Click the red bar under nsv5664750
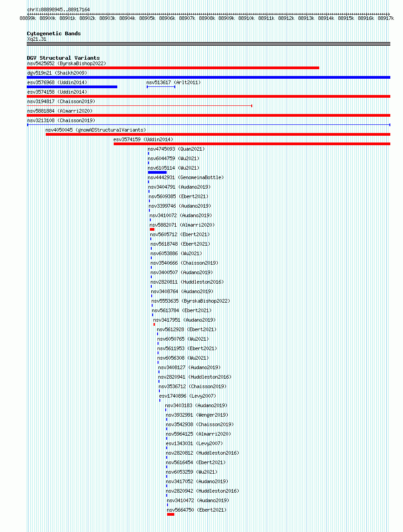The height and width of the screenshot is (532, 403). click(x=171, y=514)
